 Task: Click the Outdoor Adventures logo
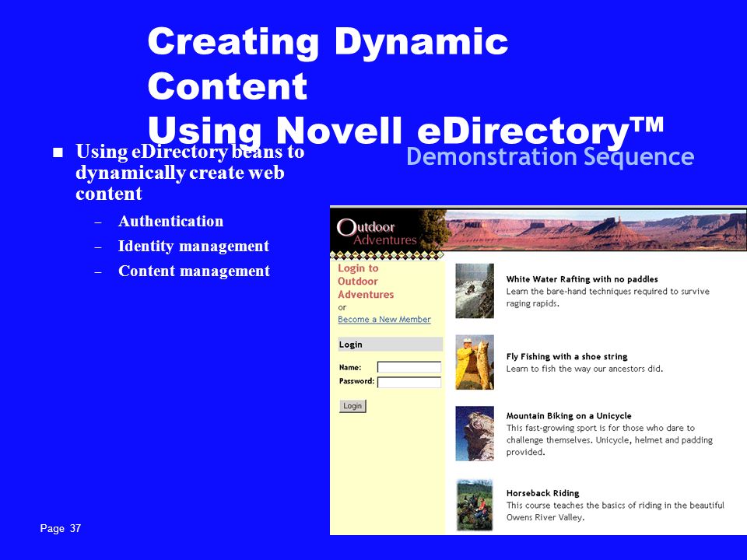377,232
